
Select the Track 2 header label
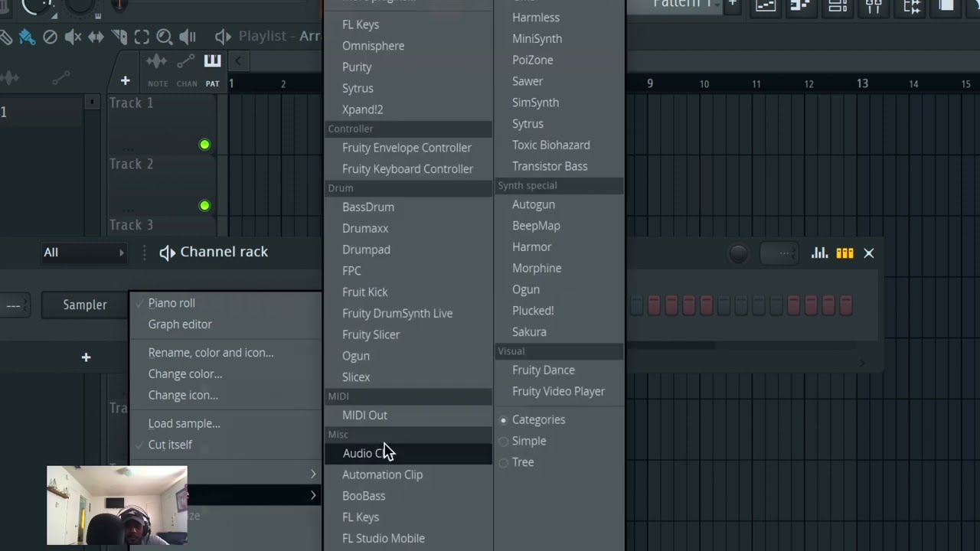coord(131,164)
